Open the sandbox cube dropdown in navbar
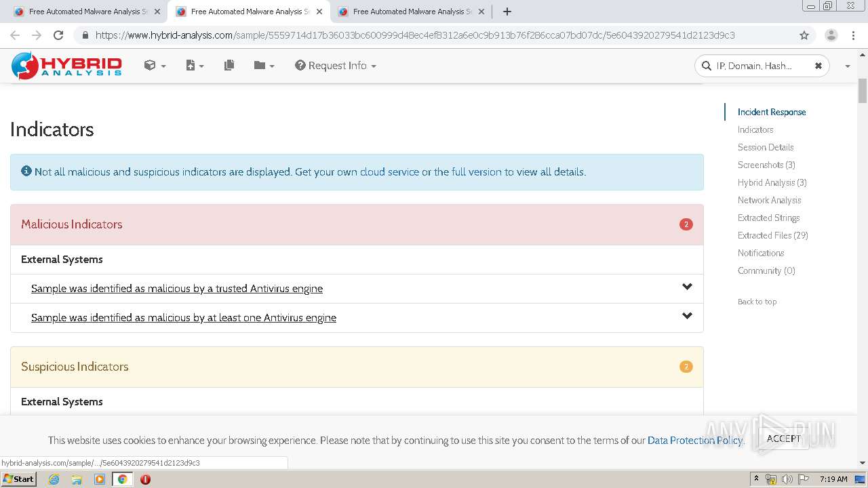This screenshot has height=488, width=868. pyautogui.click(x=155, y=66)
